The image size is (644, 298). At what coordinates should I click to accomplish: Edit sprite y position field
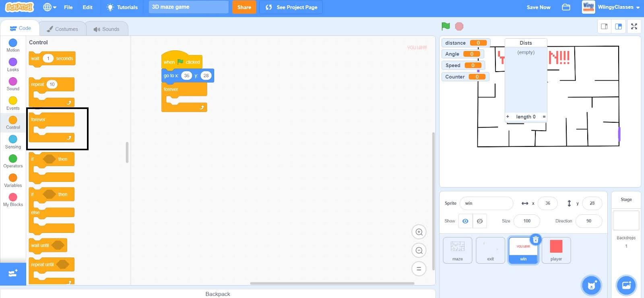[x=592, y=203]
